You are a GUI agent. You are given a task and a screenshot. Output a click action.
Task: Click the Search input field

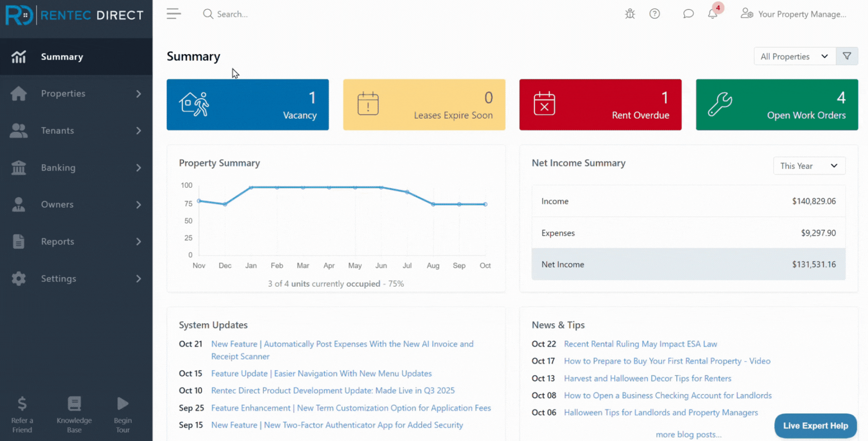pyautogui.click(x=233, y=14)
